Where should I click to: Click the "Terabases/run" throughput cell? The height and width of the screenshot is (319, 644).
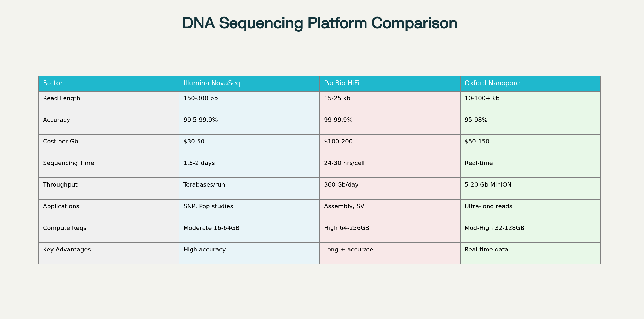pyautogui.click(x=204, y=185)
